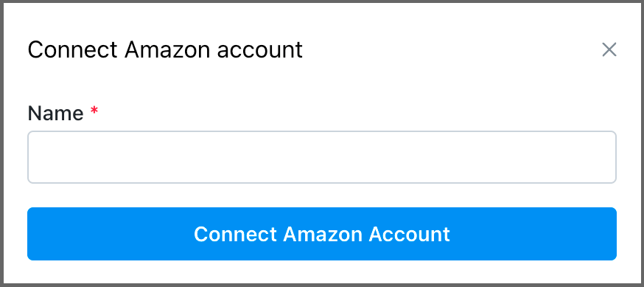Click the red required asterisk beside Name
This screenshot has height=287, width=644.
click(94, 110)
